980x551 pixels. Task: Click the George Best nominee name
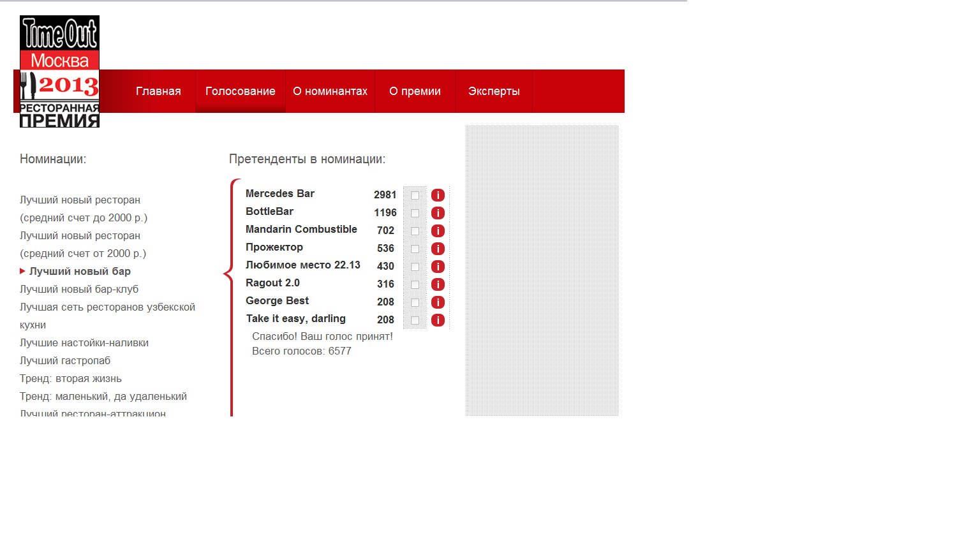[x=277, y=300]
